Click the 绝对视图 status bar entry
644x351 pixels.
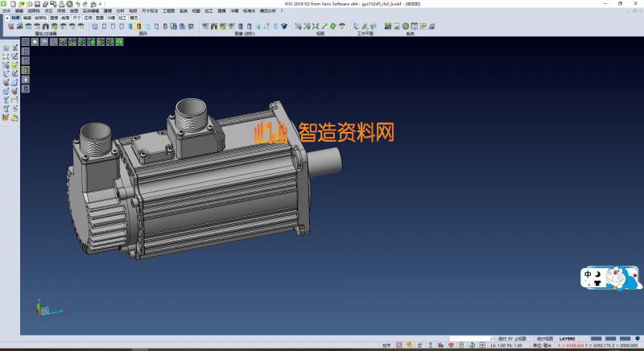545,339
